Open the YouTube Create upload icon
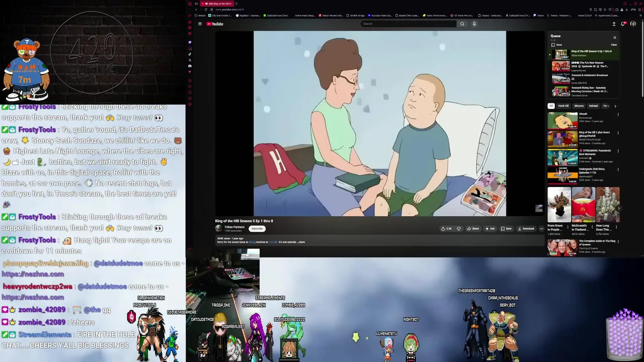Image resolution: width=644 pixels, height=362 pixels. [614, 24]
